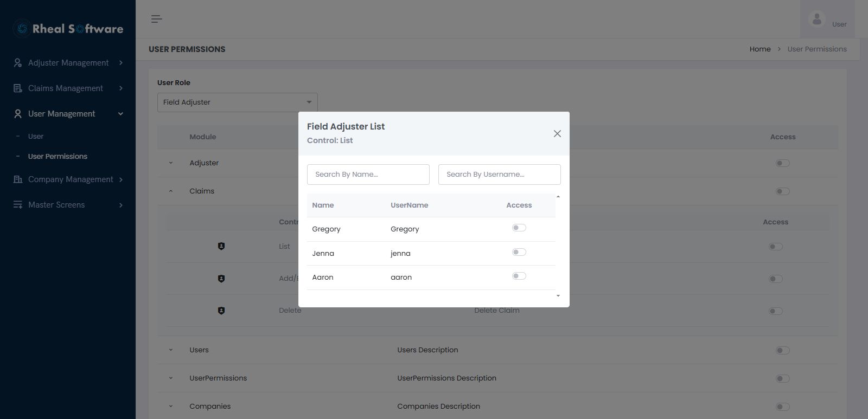Click the Search By Username field
The width and height of the screenshot is (868, 419).
500,175
